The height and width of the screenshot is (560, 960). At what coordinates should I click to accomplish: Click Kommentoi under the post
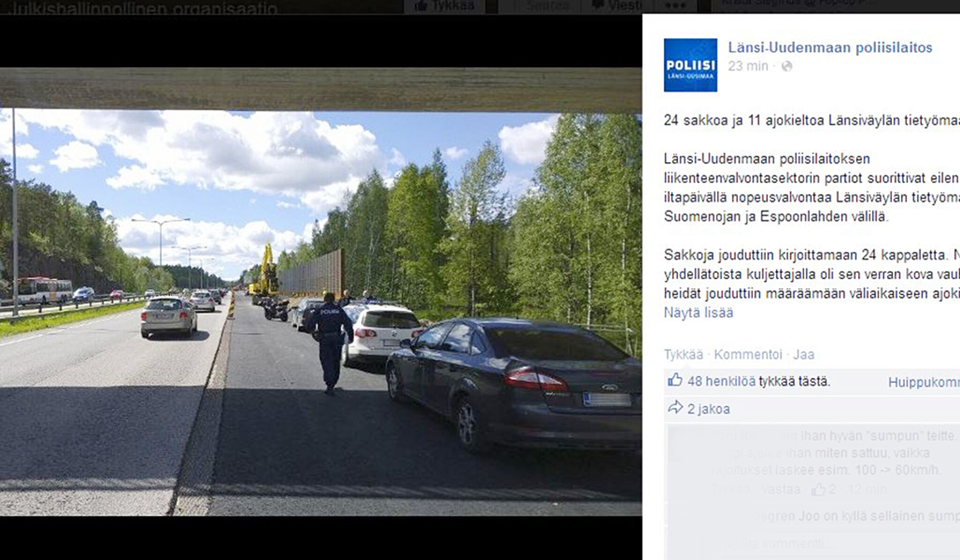point(748,355)
